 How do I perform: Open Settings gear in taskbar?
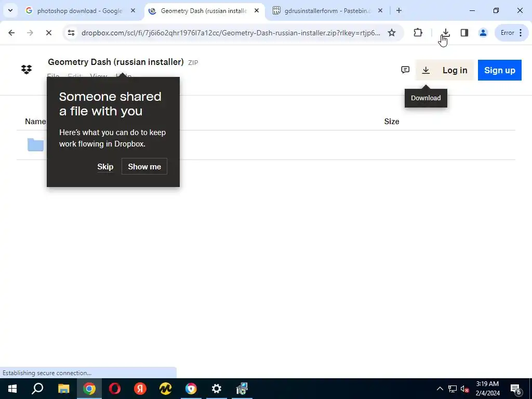217,389
